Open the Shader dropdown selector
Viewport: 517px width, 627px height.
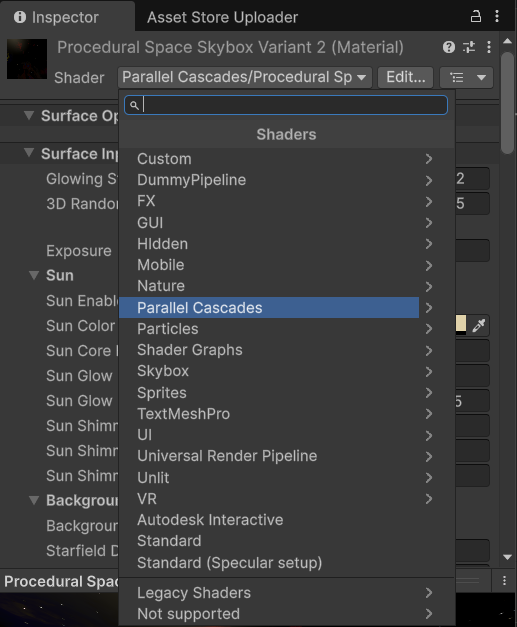[245, 77]
